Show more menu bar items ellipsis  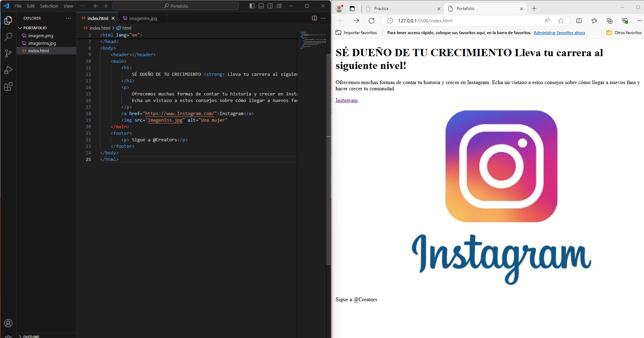[82, 6]
